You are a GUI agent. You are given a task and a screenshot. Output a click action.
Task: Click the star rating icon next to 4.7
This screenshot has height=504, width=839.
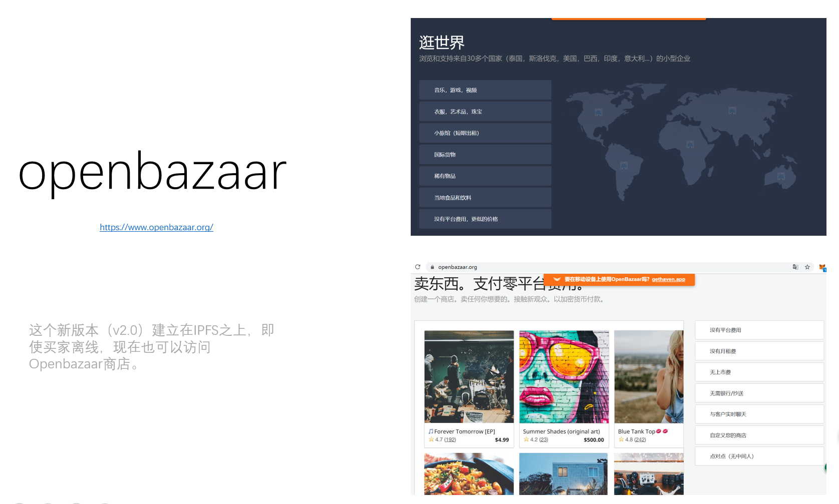[431, 439]
